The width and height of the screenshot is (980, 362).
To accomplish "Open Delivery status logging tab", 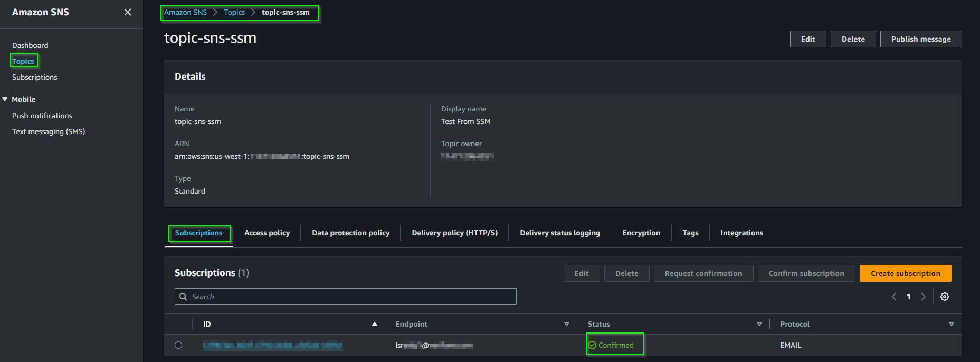I will 560,233.
